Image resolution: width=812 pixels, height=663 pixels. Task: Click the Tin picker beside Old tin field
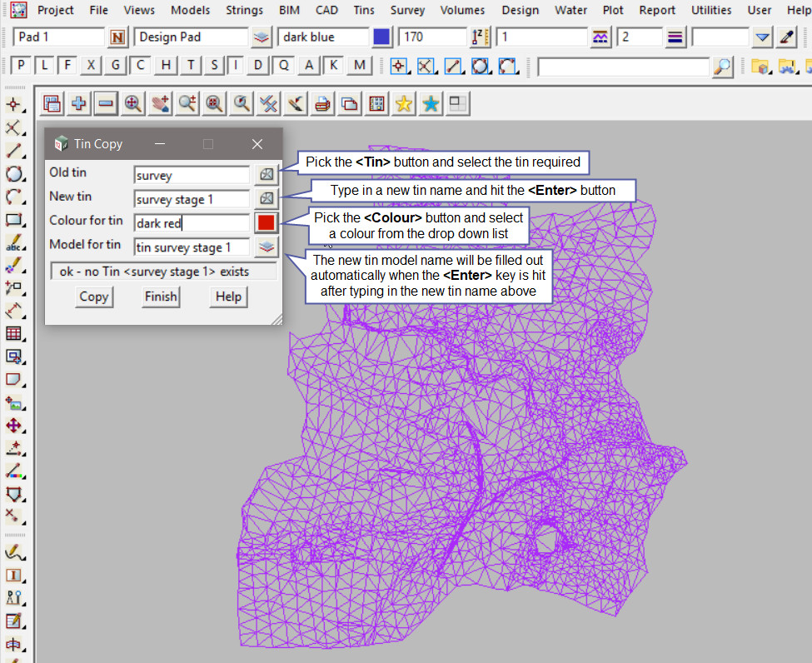pos(266,175)
